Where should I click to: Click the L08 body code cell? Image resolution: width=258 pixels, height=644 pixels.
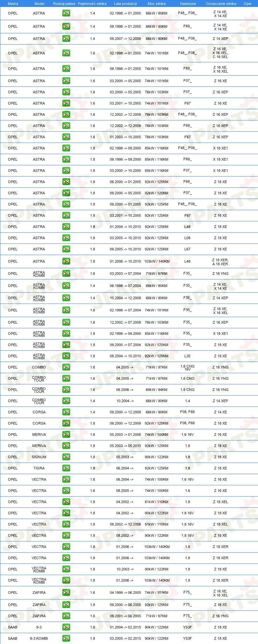coord(187,238)
